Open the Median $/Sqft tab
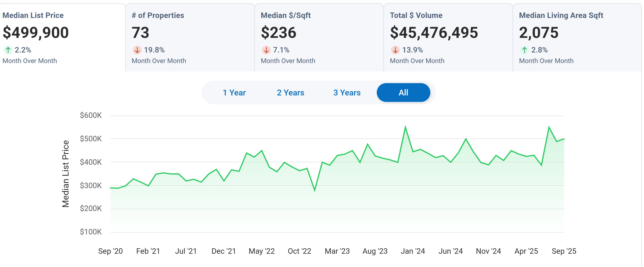Screen dimensions: 644x267 286,15
